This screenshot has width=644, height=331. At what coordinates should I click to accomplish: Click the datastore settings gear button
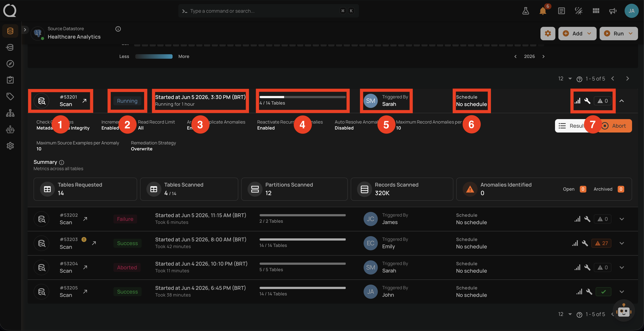click(x=548, y=34)
